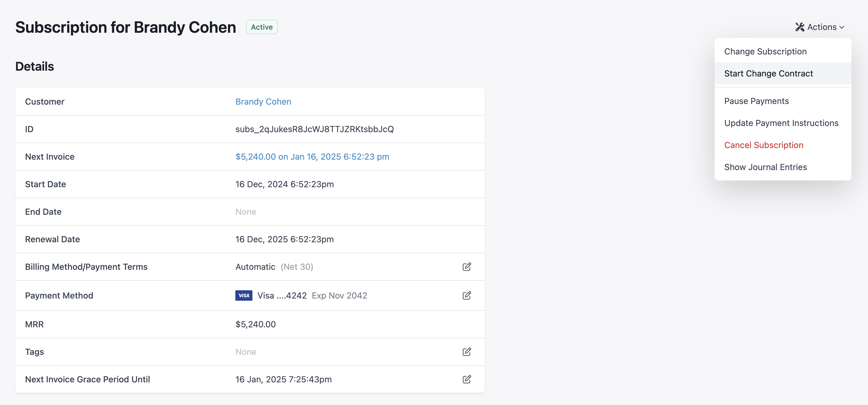Open the next invoice $5,240.00 link
The height and width of the screenshot is (405, 868).
pyautogui.click(x=312, y=157)
